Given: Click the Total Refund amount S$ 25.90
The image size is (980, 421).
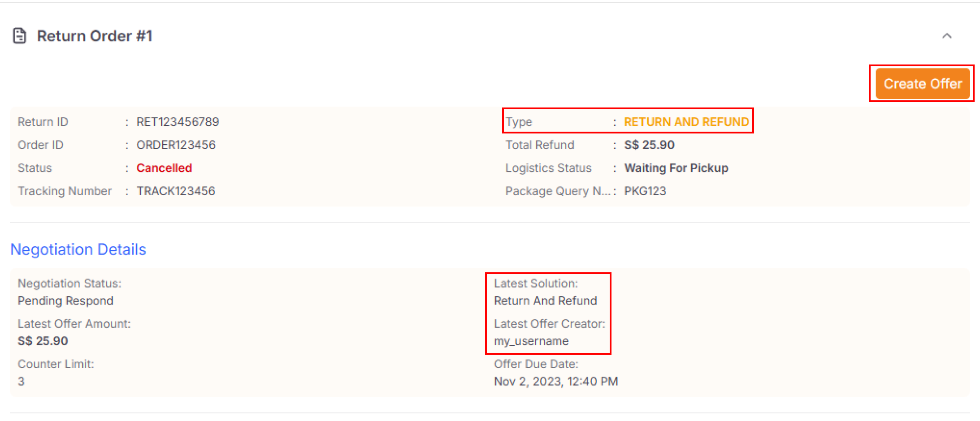Looking at the screenshot, I should (649, 145).
